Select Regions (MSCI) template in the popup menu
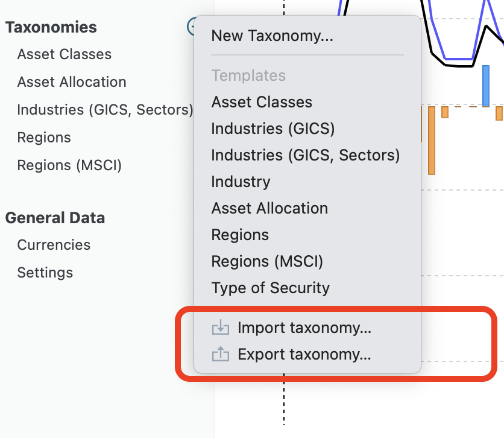 267,261
